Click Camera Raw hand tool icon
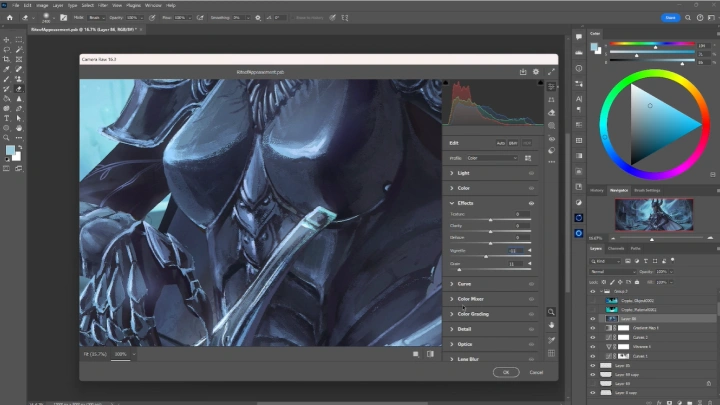The width and height of the screenshot is (720, 405). point(551,325)
